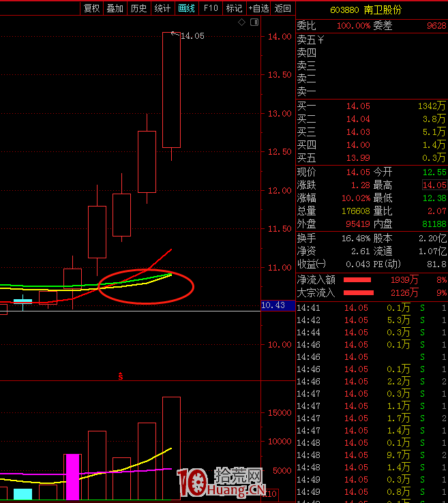This screenshot has width=448, height=503.
Task: Click the cyan candlestick on the chart
Action: [x=23, y=301]
